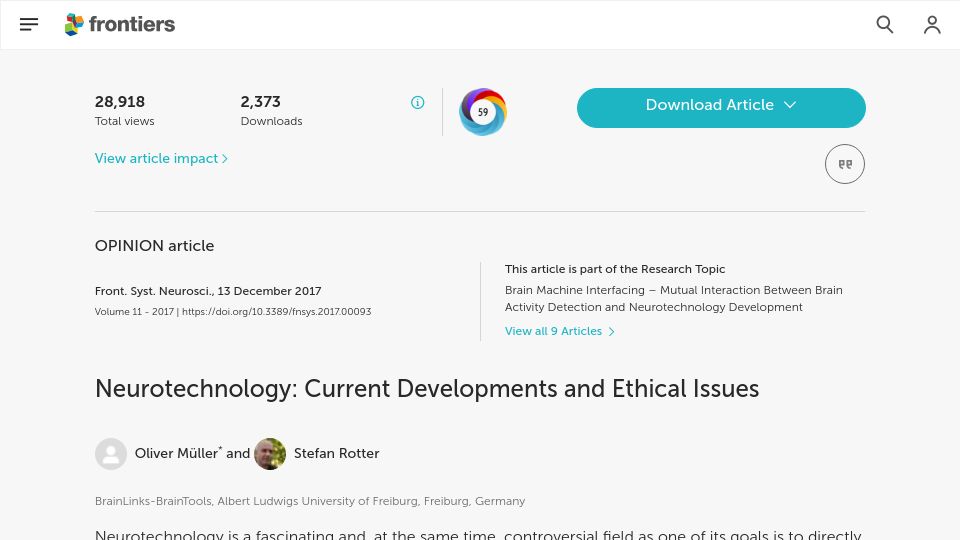Open Stefan Rotter author profile
Screen dimensions: 960x540
[x=337, y=454]
